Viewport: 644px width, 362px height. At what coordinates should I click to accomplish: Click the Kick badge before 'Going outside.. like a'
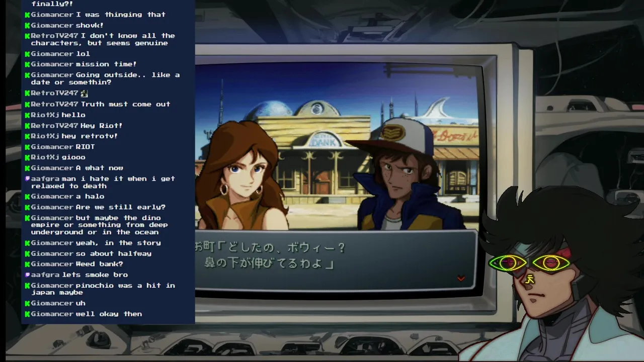pos(28,75)
